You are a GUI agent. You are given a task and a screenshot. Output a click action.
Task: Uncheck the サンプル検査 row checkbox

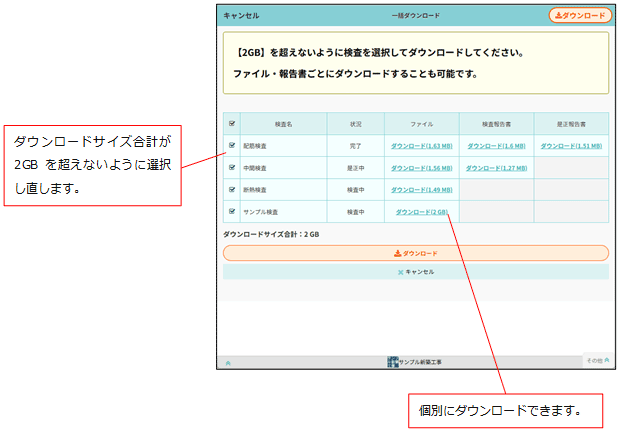tap(232, 211)
